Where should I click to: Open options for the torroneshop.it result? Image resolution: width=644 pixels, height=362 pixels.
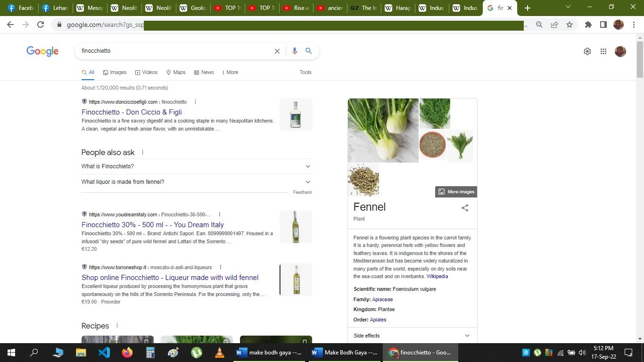pos(221,267)
